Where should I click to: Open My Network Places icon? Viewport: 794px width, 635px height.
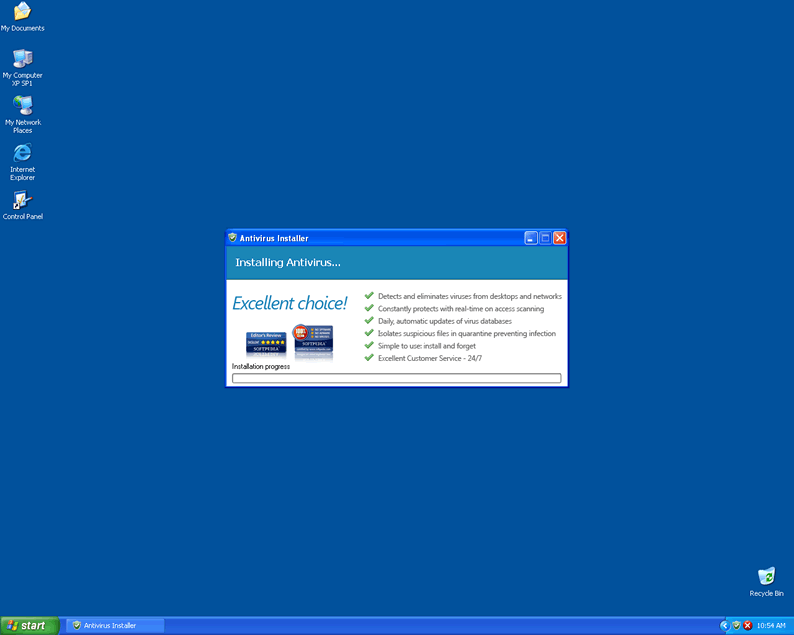pos(22,106)
